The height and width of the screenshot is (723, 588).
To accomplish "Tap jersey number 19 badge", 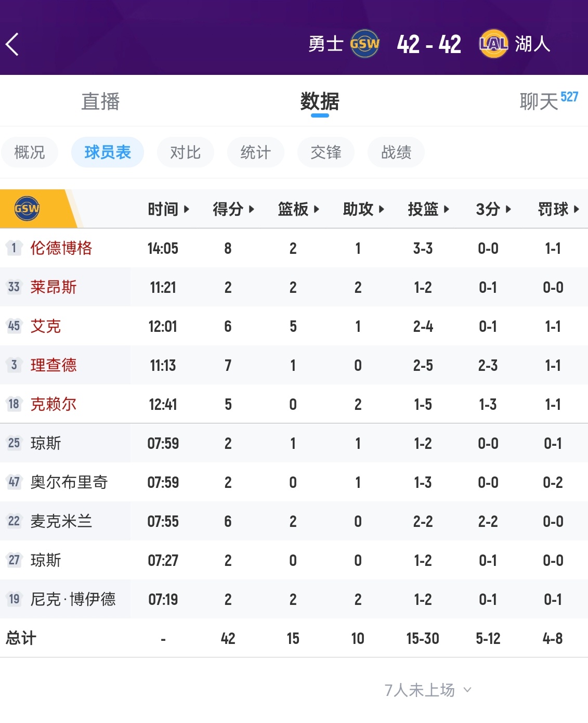I will point(14,599).
